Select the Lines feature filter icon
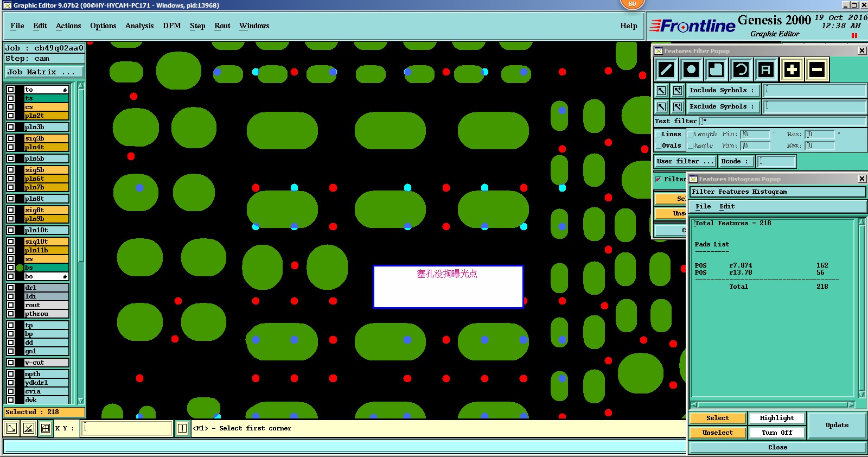The width and height of the screenshot is (868, 457). (x=666, y=69)
